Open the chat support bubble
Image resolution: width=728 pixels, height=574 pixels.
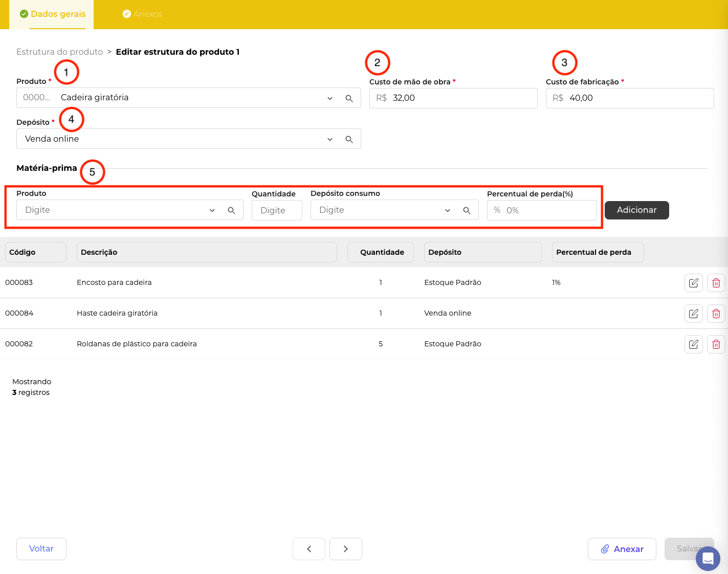pos(708,559)
